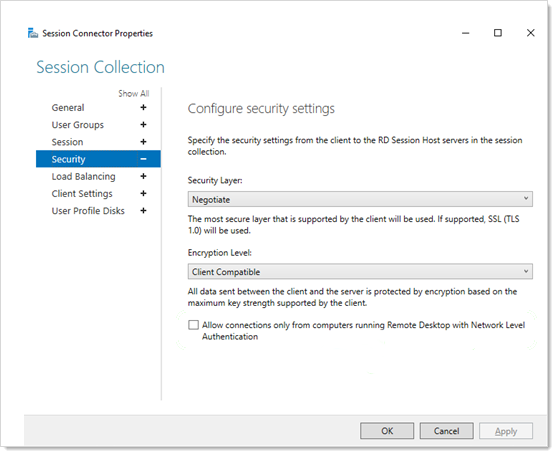Open the Encryption Level Client Compatible dropdown

coord(360,272)
